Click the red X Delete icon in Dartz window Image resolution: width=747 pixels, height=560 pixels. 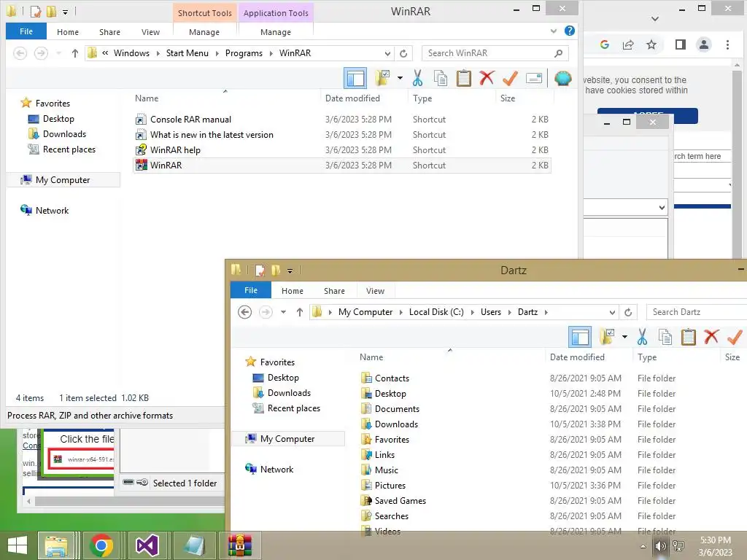711,337
